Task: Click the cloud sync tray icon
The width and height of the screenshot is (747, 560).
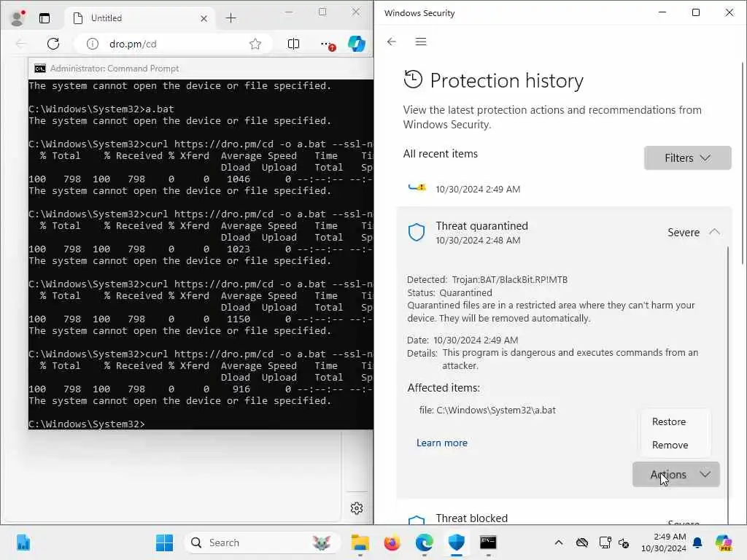Action: click(x=581, y=542)
